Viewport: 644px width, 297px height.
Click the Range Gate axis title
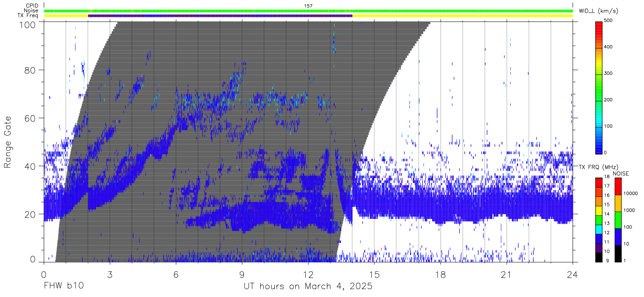coord(8,142)
